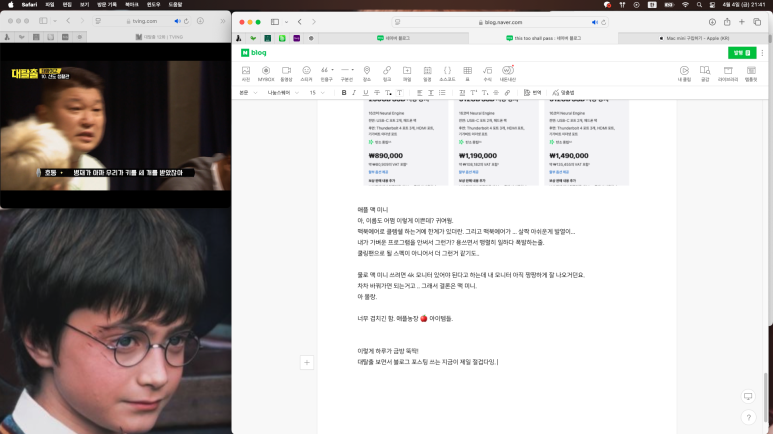The width and height of the screenshot is (773, 434).
Task: Switch to the Mac mini 구입하기 Apple tab
Action: pos(693,38)
